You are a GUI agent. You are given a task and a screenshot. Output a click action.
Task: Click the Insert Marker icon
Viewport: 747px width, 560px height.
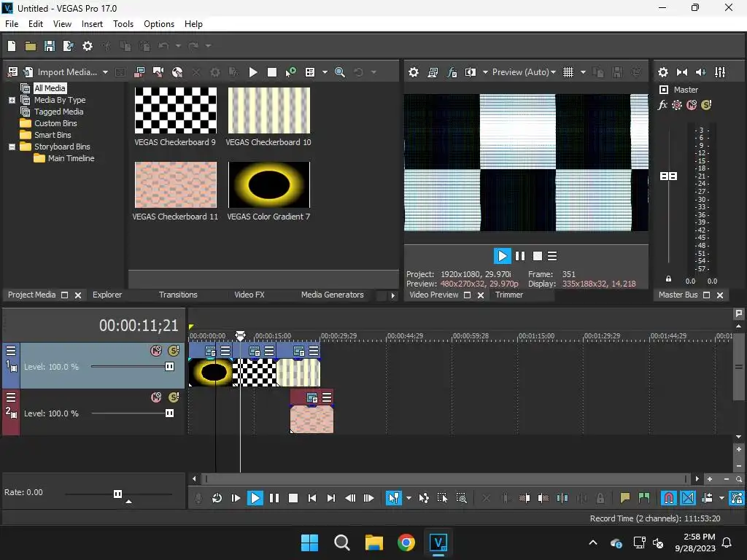625,498
